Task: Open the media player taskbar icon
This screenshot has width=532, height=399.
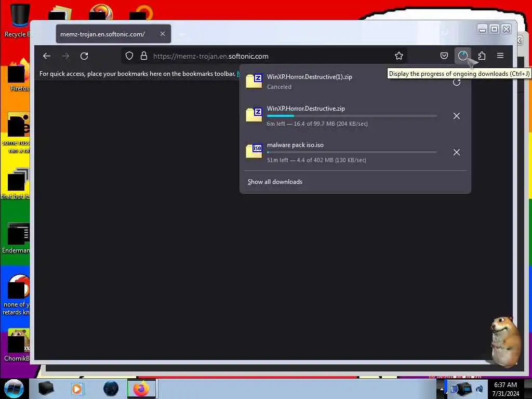Action: pos(77,389)
